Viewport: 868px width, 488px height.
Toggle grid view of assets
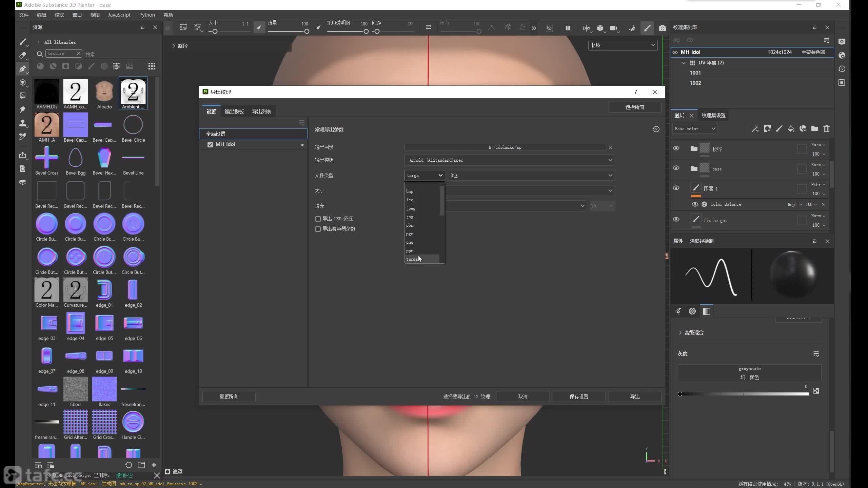[x=152, y=66]
